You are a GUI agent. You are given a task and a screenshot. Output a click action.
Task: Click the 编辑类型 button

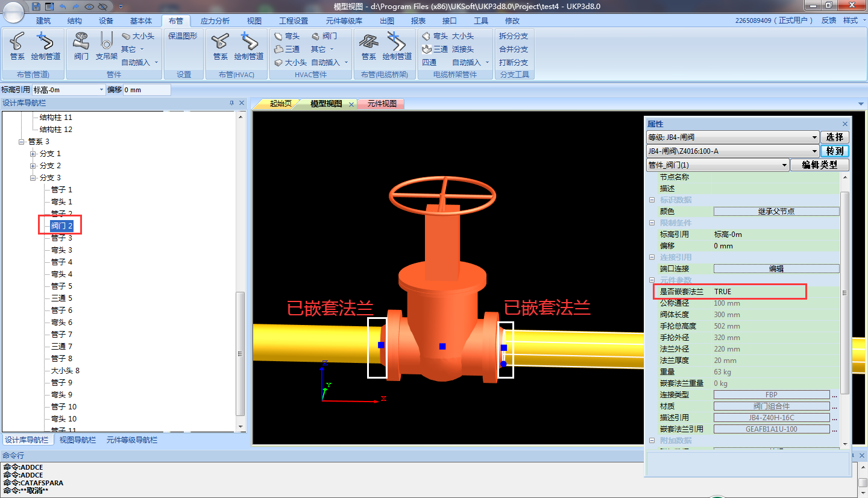pyautogui.click(x=820, y=165)
